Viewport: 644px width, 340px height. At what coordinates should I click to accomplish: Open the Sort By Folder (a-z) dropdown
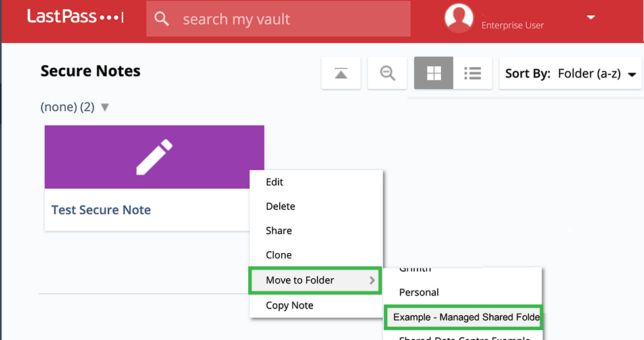point(571,74)
